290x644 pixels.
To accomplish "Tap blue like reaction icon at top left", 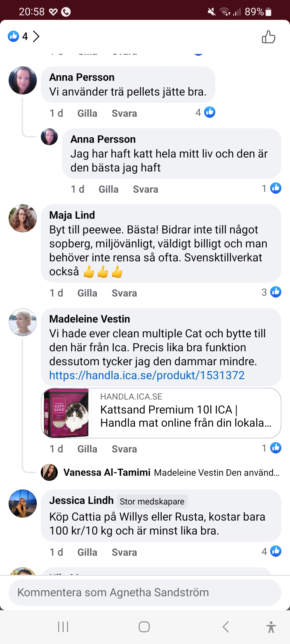I will coord(13,36).
